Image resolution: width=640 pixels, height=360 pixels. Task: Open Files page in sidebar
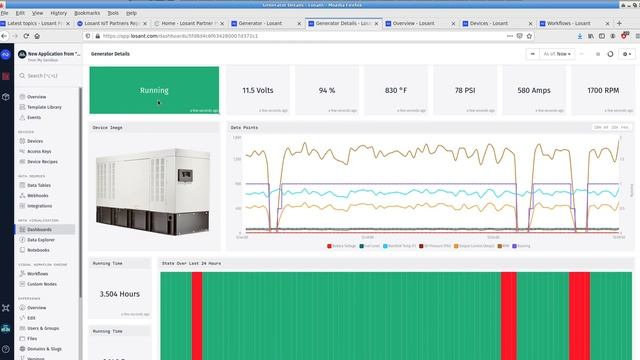pos(32,338)
